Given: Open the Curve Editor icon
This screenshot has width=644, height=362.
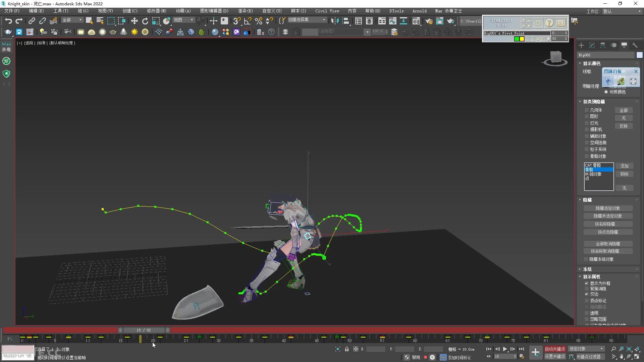Looking at the screenshot, I should pyautogui.click(x=392, y=21).
